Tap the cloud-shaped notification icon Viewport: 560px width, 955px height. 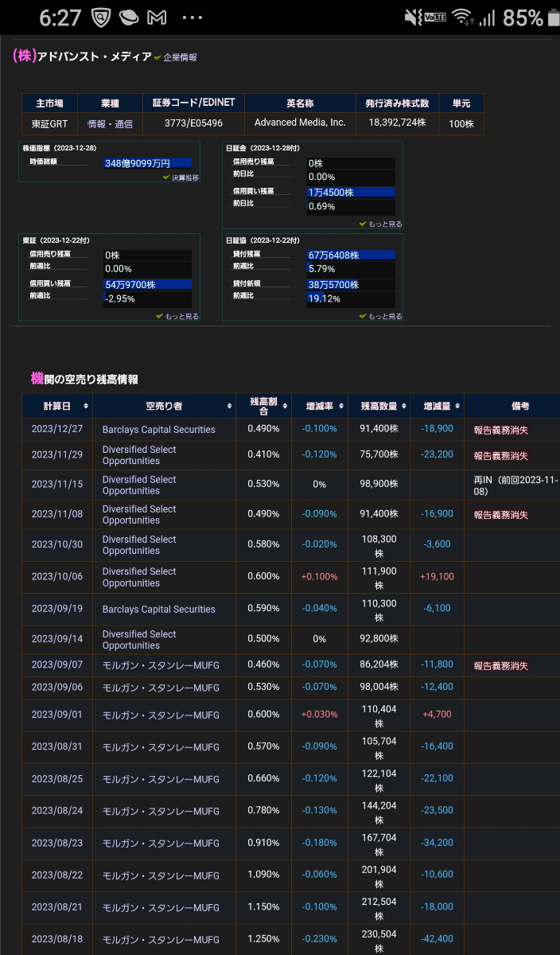(x=128, y=18)
